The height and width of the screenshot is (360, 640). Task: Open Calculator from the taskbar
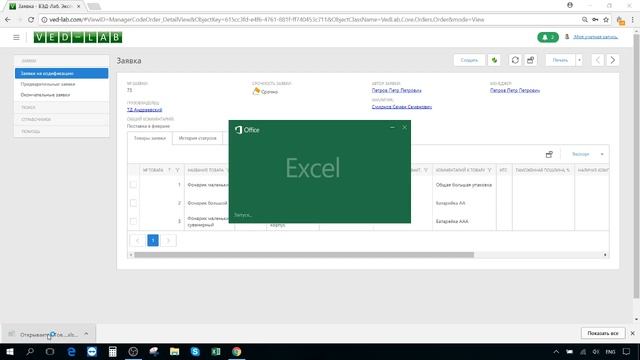[113, 351]
